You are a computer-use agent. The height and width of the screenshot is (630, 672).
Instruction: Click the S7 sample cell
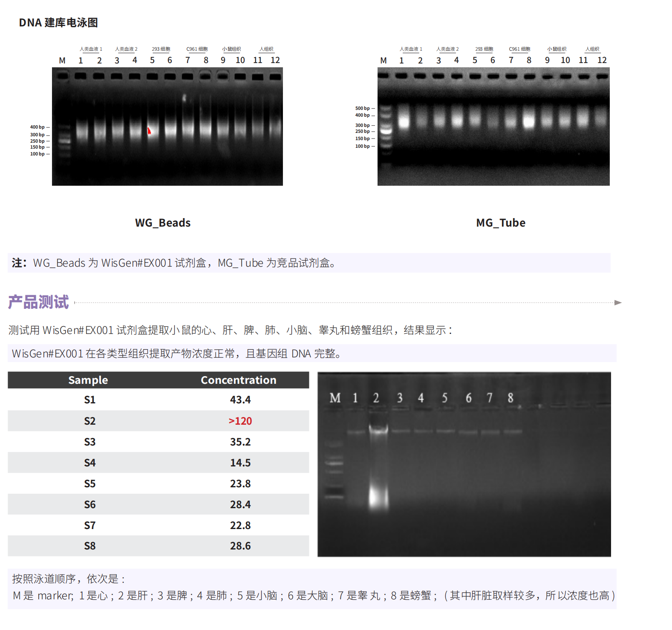point(90,525)
